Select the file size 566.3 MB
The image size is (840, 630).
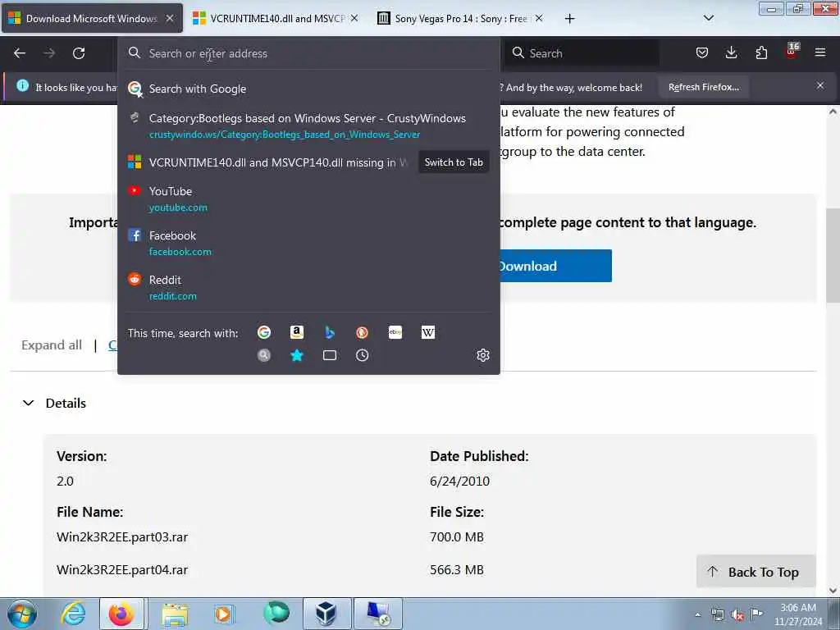tap(456, 569)
